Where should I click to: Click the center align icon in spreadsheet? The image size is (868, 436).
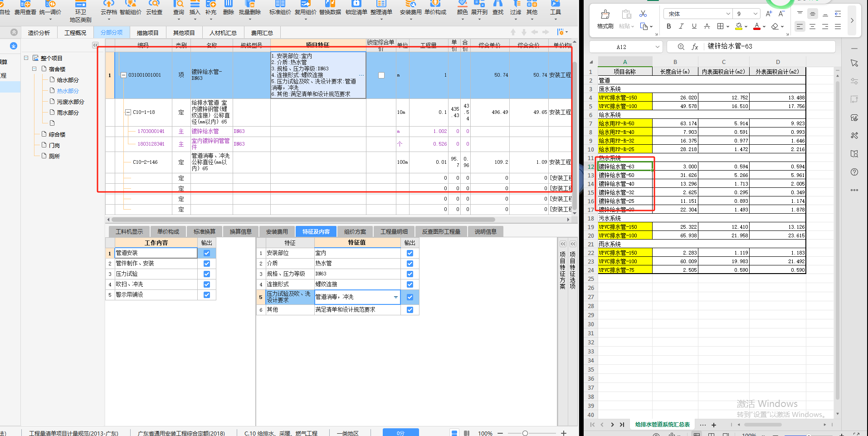[812, 26]
